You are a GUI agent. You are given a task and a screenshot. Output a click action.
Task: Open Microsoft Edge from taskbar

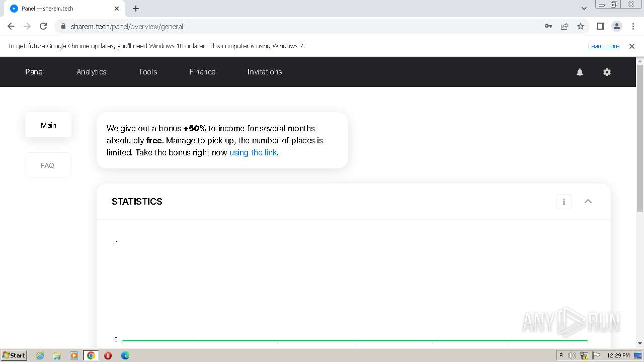click(125, 355)
